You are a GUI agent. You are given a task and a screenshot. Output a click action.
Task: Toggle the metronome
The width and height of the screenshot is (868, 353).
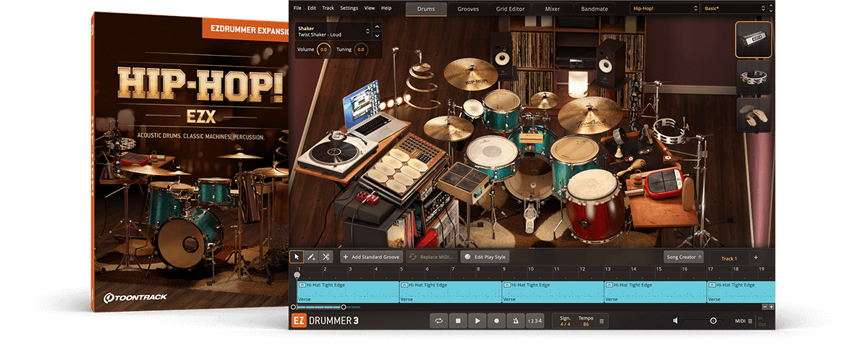coord(515,320)
